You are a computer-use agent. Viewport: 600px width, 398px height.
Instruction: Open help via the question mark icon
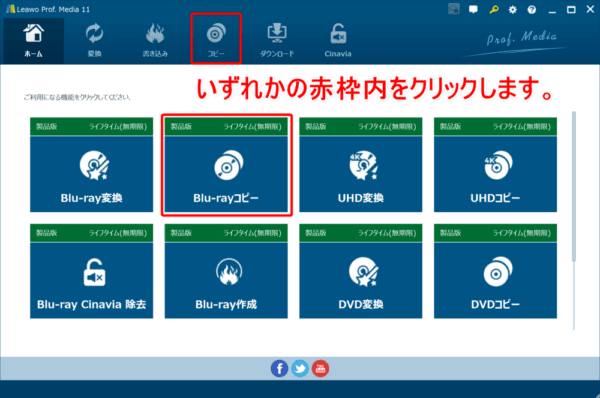pyautogui.click(x=532, y=10)
